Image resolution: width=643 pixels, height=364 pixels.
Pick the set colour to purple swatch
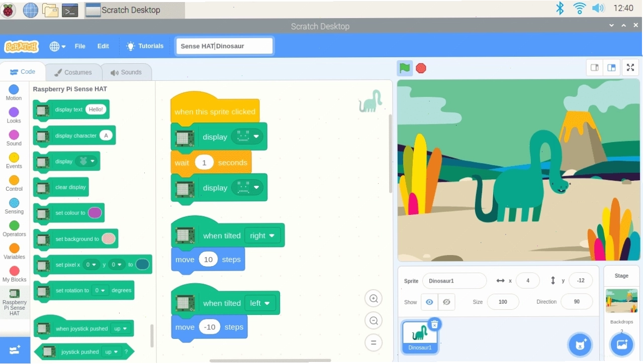pyautogui.click(x=95, y=213)
